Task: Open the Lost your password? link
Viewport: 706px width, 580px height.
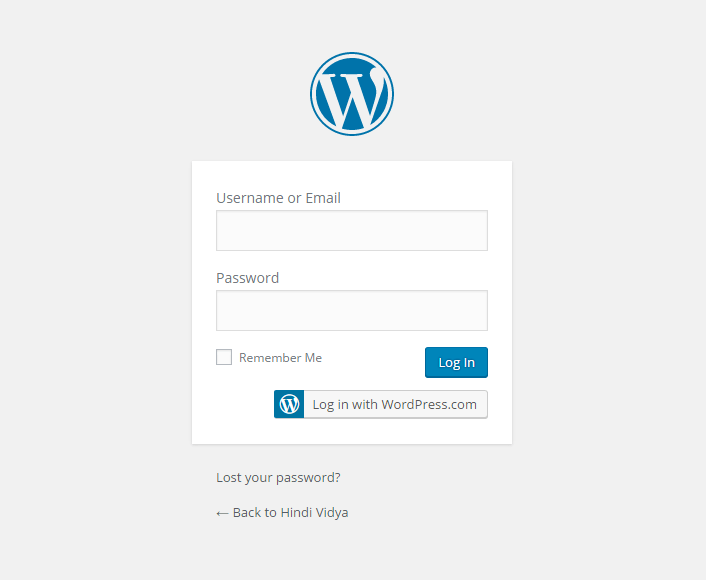Action: pyautogui.click(x=278, y=478)
